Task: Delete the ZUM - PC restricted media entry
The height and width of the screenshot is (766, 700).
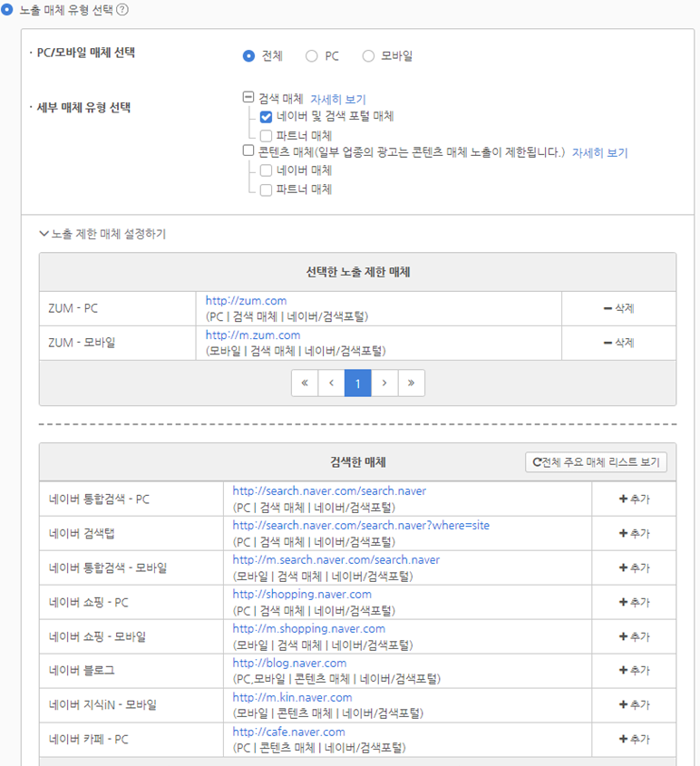Action: click(619, 308)
